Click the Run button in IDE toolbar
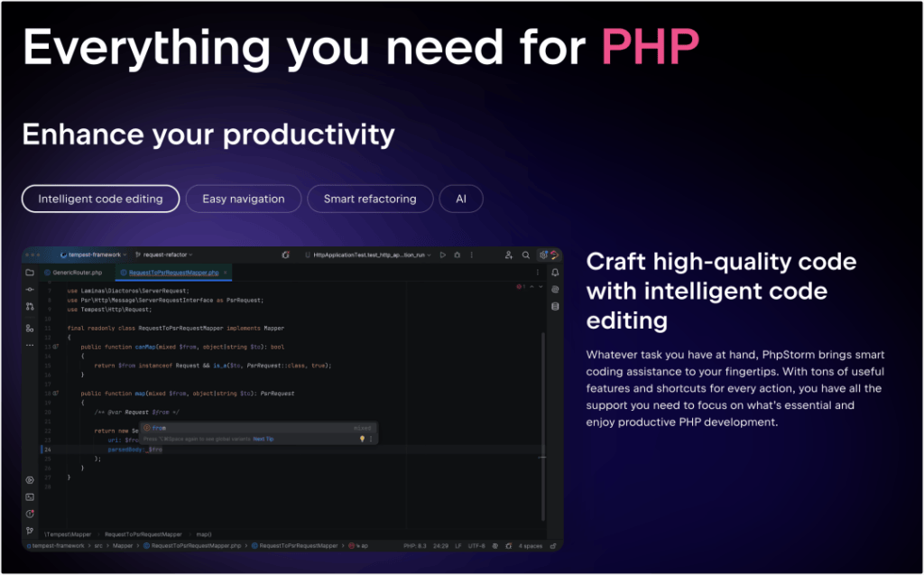Screen dimensions: 924x575 point(442,255)
